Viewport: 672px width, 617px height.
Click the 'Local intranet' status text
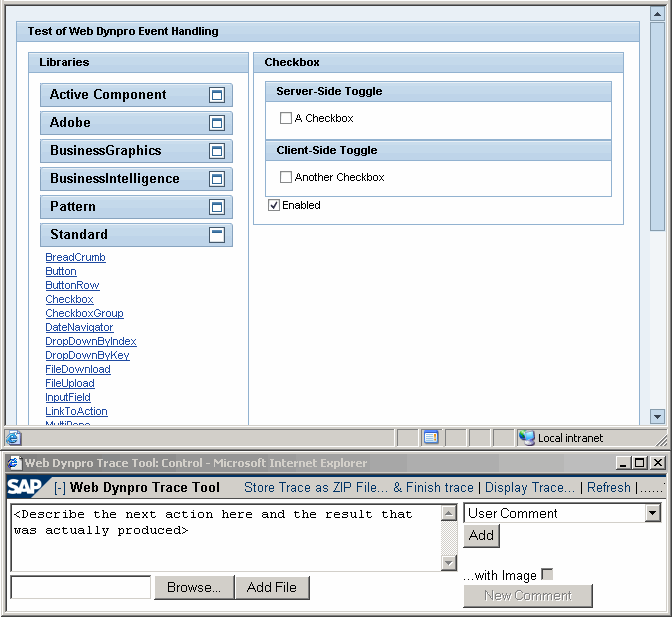570,438
